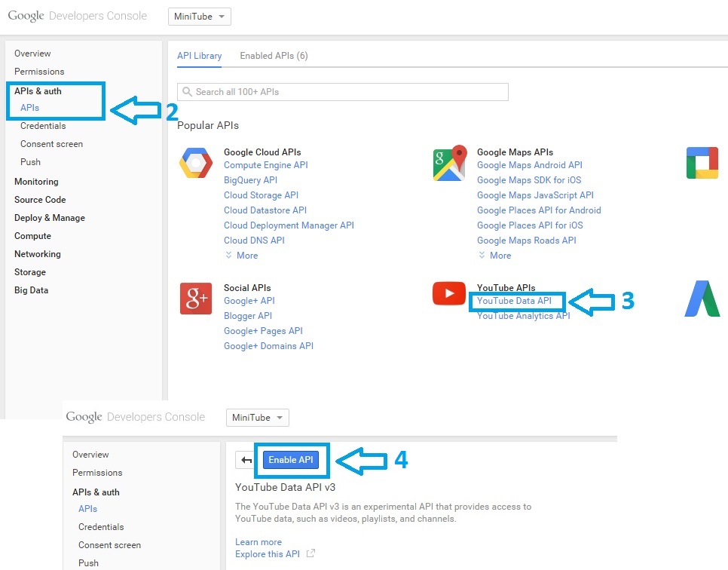The image size is (728, 570).
Task: Select APIs & auth in lower console sidebar
Action: pyautogui.click(x=96, y=492)
